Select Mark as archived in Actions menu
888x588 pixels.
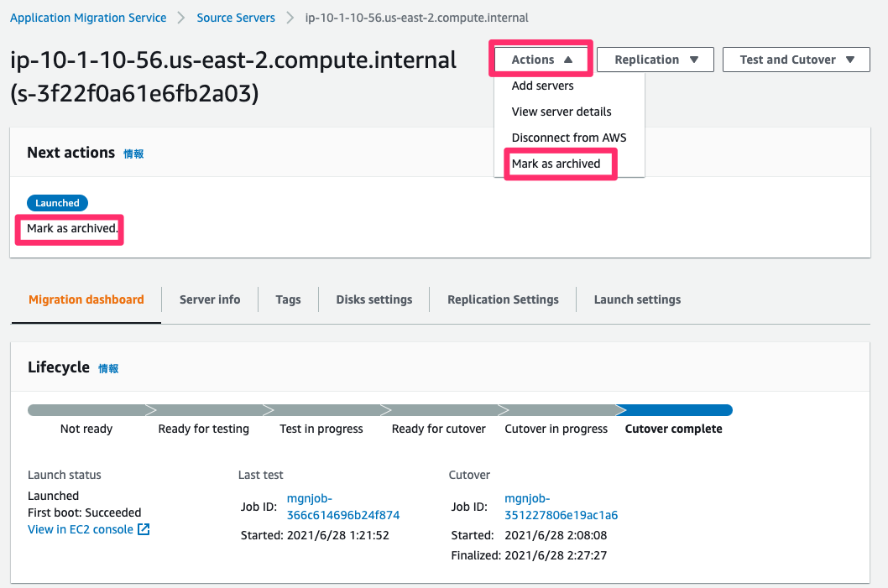[556, 164]
